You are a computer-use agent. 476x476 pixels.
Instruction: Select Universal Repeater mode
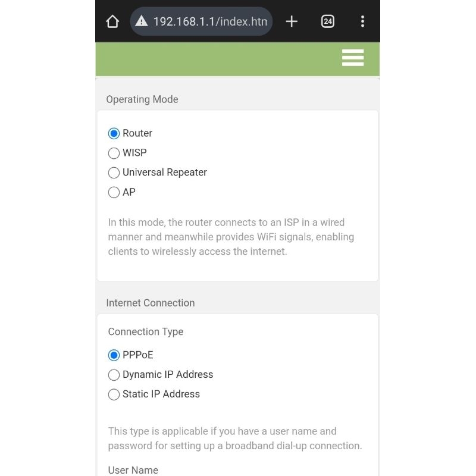114,173
